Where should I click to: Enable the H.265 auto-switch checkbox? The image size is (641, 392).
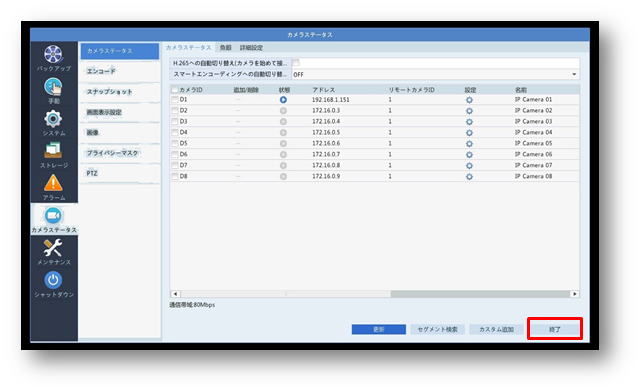tap(296, 63)
